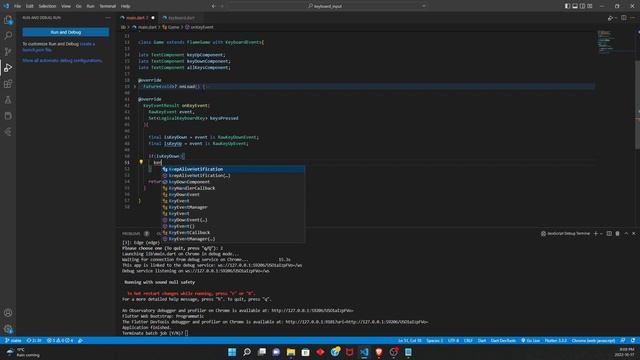Open the editor more actions ellipsis menu
This screenshot has height=360, width=640.
pos(632,18)
